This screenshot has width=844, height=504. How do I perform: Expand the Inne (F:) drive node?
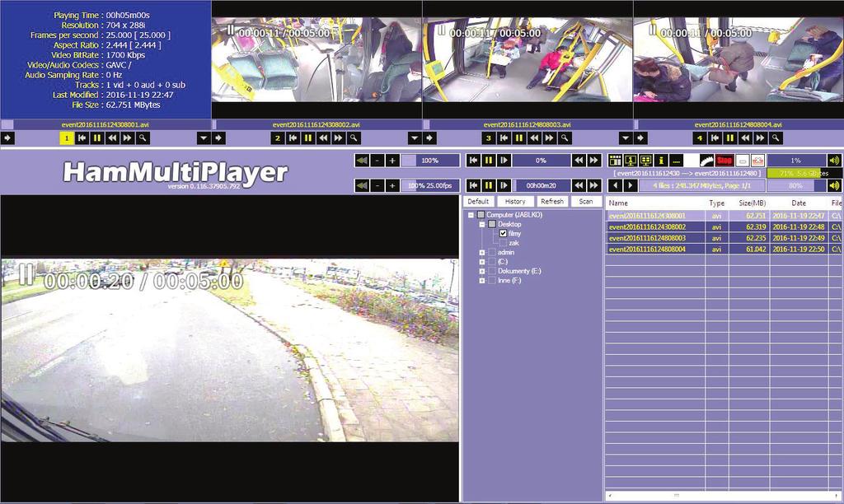482,281
